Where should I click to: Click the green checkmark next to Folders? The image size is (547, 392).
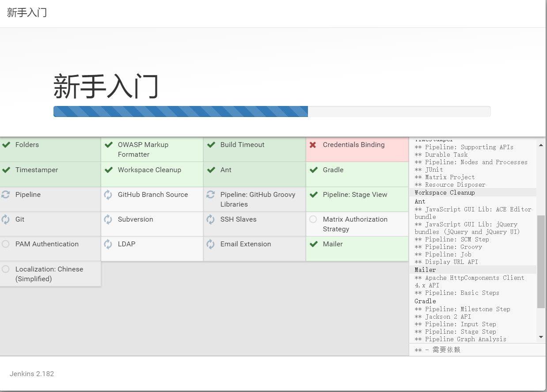pos(6,145)
